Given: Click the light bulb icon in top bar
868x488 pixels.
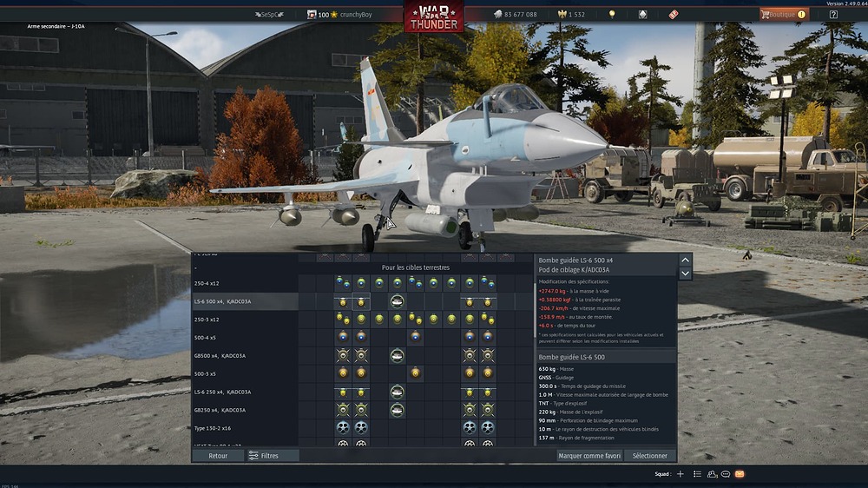Looking at the screenshot, I should (612, 15).
